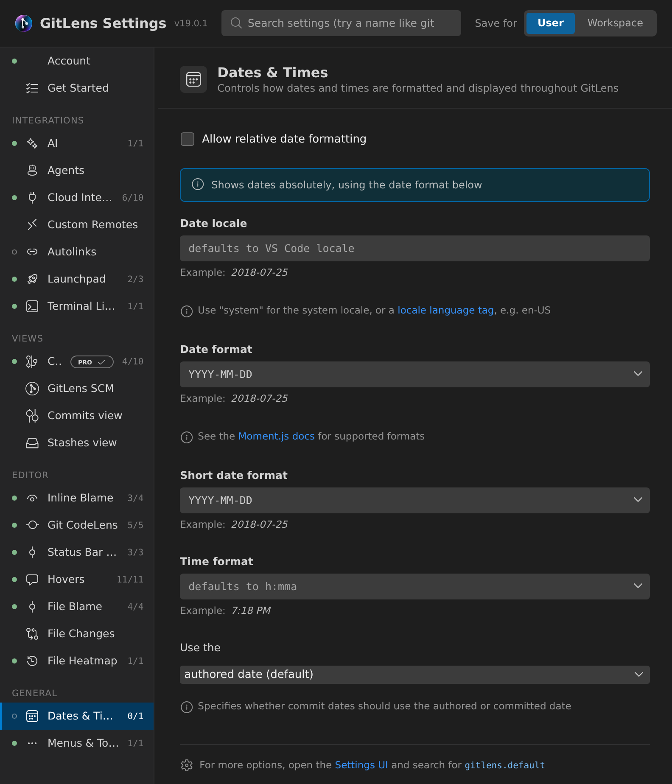Open the authored date (default) dropdown
Image resolution: width=672 pixels, height=784 pixels.
pyautogui.click(x=415, y=675)
